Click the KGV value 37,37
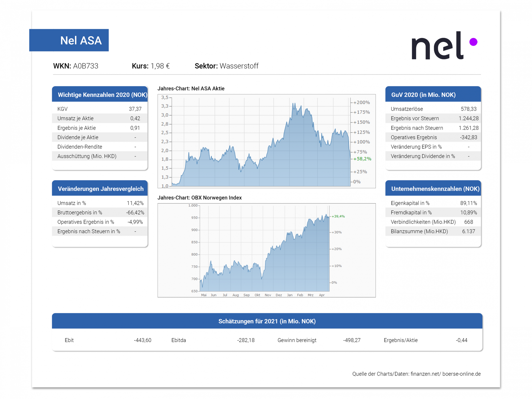 coord(135,109)
